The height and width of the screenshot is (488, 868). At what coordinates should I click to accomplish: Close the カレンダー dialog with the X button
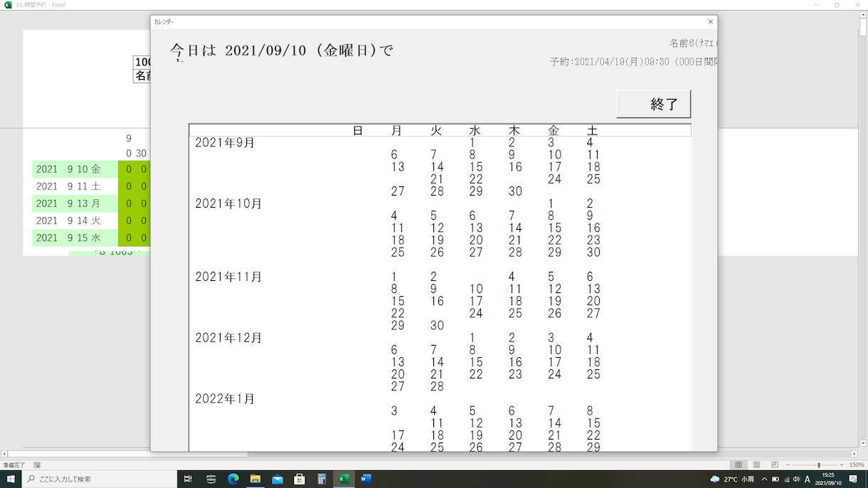(x=710, y=22)
